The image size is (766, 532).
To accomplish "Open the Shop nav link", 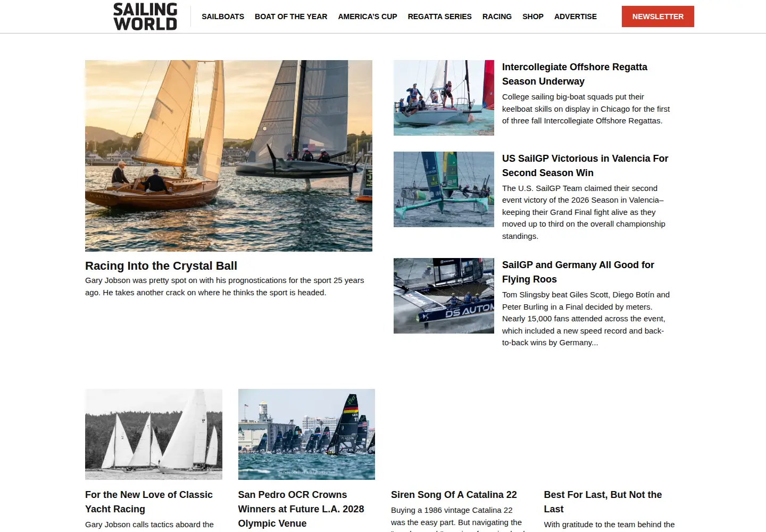I will click(533, 16).
